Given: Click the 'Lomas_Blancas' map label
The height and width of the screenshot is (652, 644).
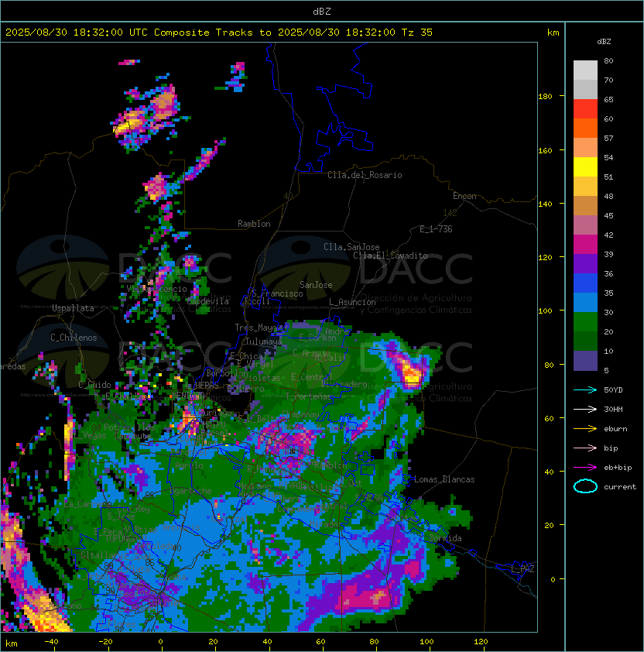Looking at the screenshot, I should (444, 479).
